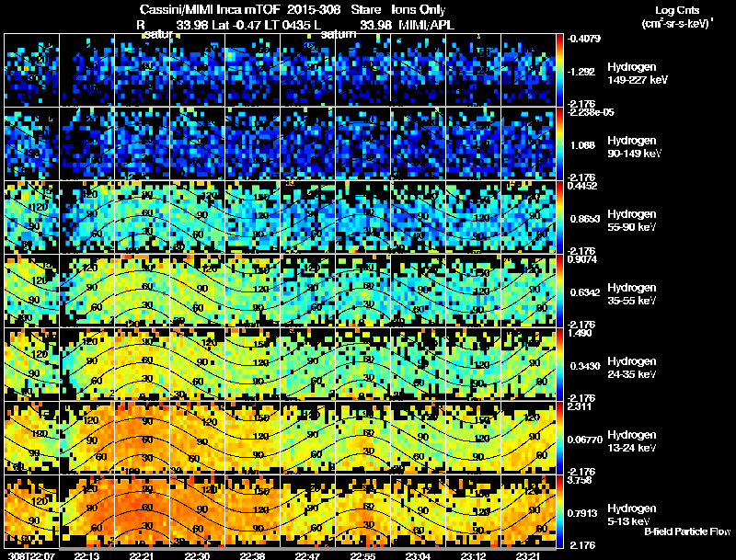Open the 35-55 keV image panel above 22:55
The width and height of the screenshot is (736, 560).
click(362, 291)
